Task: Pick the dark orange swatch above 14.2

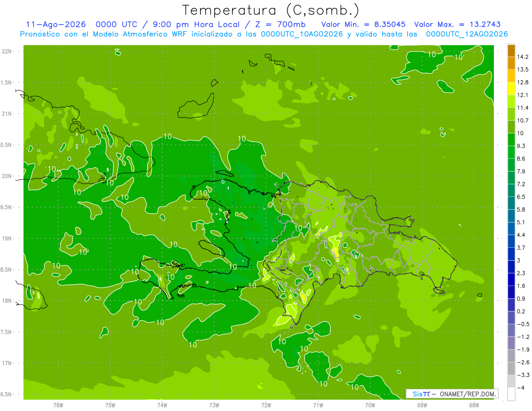Action: [x=511, y=51]
